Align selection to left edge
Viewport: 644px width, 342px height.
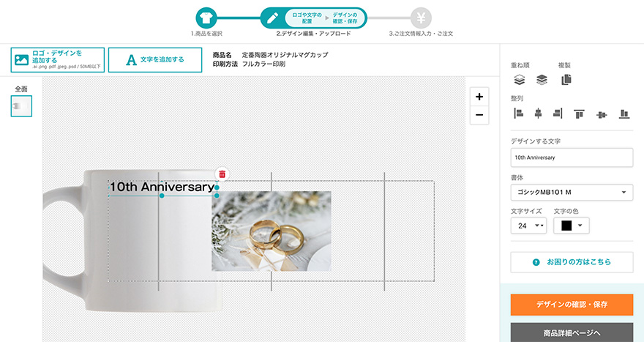click(519, 113)
